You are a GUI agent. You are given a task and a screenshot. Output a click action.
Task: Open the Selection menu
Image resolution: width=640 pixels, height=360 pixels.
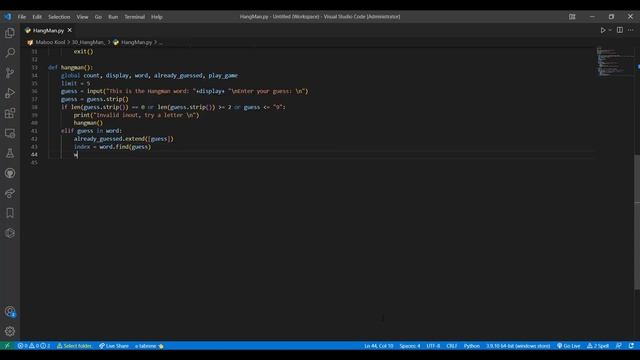59,17
